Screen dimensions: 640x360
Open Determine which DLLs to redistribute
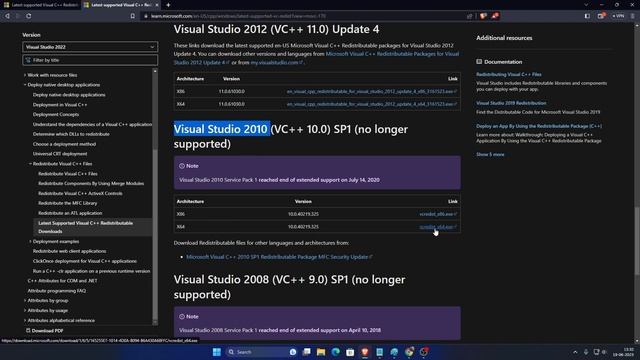pos(71,134)
